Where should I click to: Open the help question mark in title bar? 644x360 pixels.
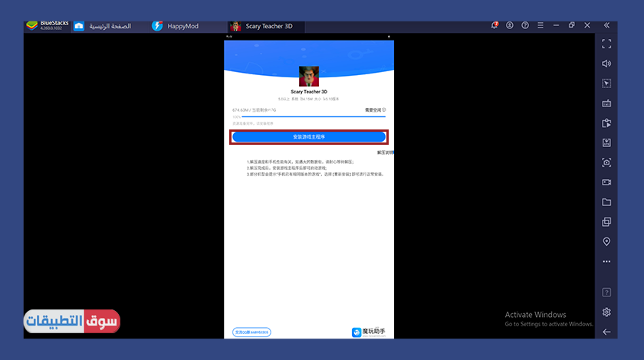click(x=525, y=25)
